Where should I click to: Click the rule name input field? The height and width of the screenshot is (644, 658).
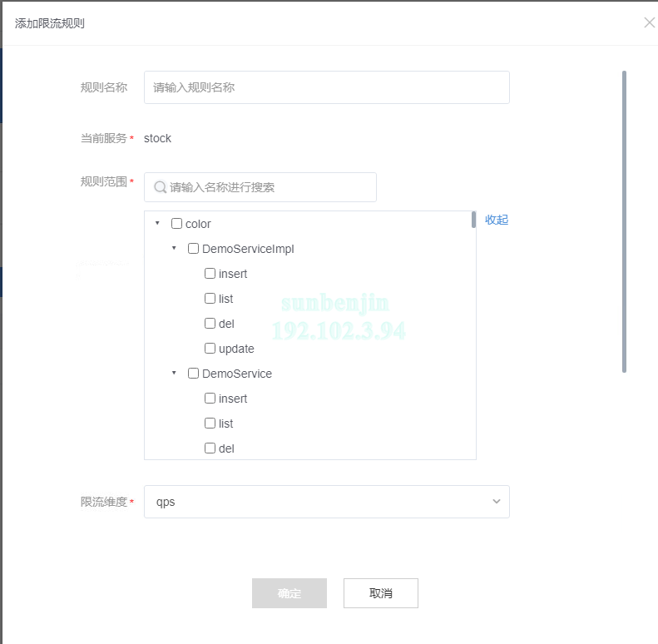click(x=326, y=87)
